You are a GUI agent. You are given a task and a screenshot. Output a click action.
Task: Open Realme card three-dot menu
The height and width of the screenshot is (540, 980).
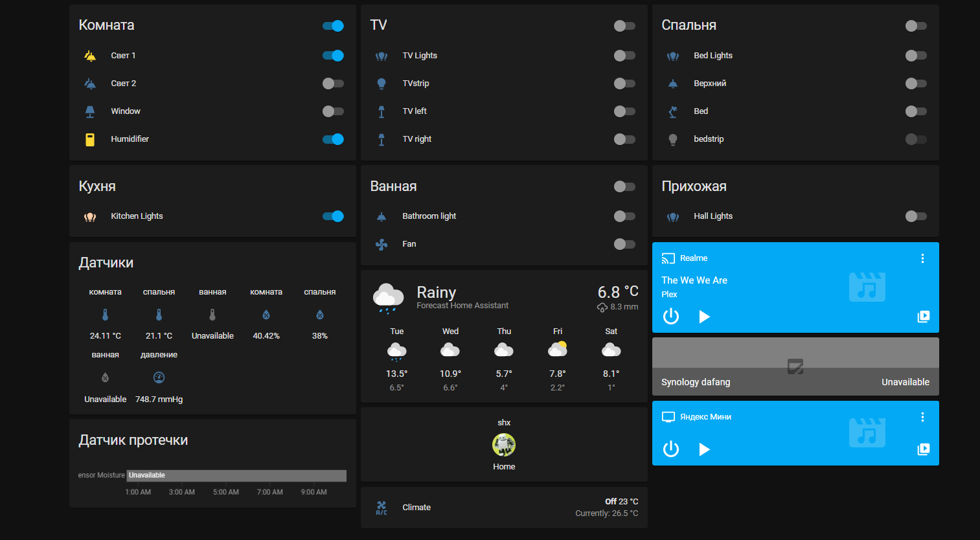(x=922, y=258)
